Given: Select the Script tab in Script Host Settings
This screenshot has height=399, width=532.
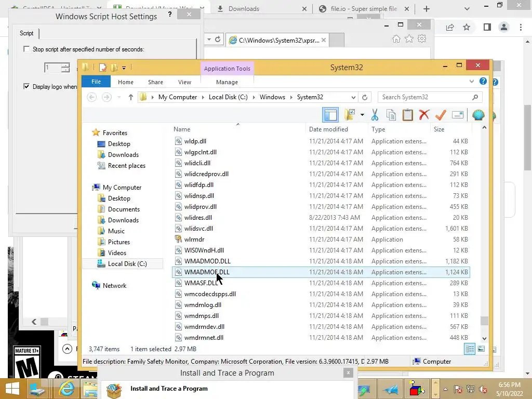Looking at the screenshot, I should click(x=26, y=33).
